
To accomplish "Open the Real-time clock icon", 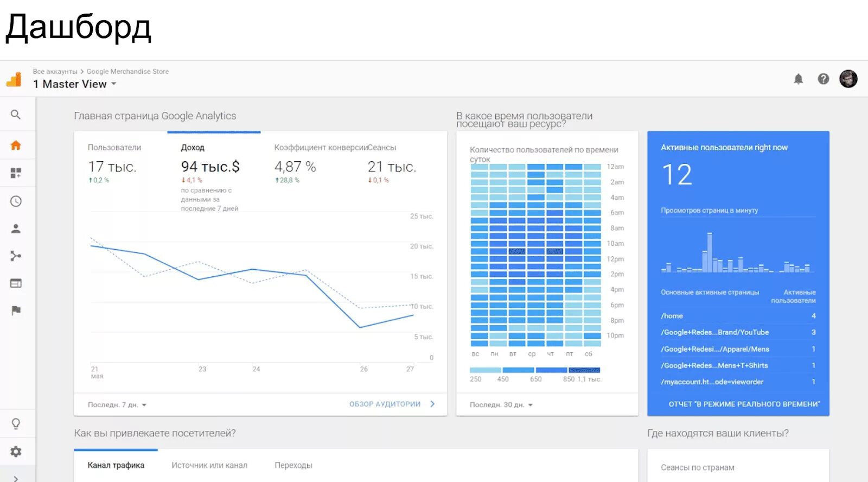I will (x=16, y=201).
